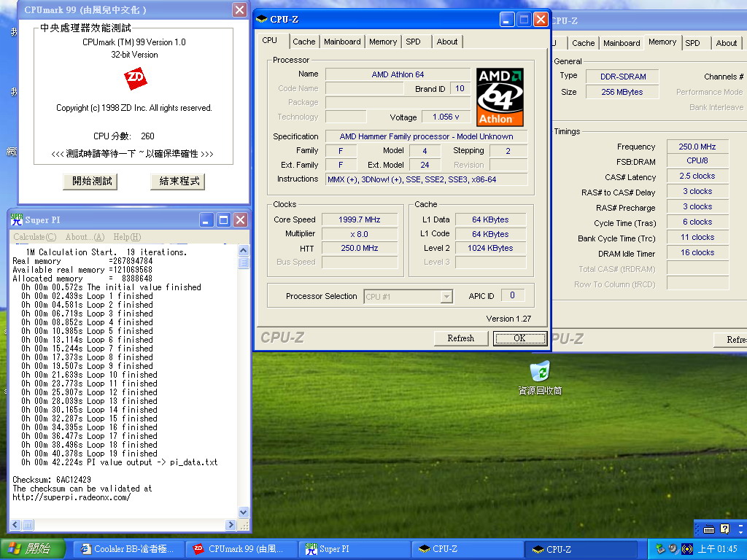Click the ZD logo in CPUmark 99
The height and width of the screenshot is (560, 747).
click(x=135, y=77)
